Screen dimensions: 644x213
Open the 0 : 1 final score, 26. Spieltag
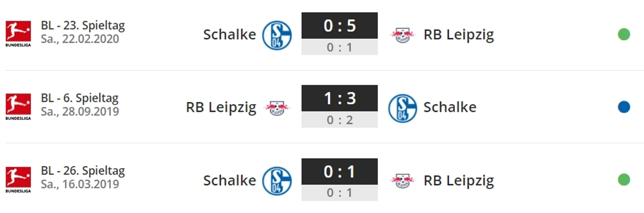click(339, 172)
